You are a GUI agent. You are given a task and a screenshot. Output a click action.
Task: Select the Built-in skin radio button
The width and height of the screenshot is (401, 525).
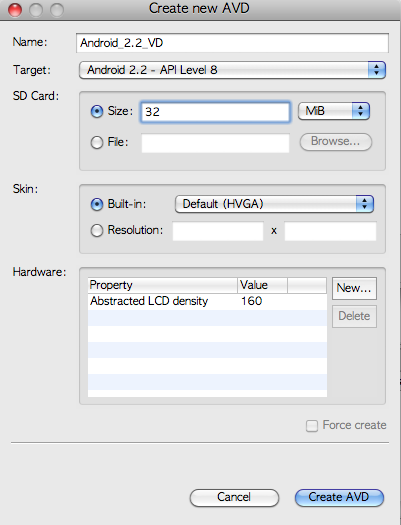pyautogui.click(x=97, y=204)
